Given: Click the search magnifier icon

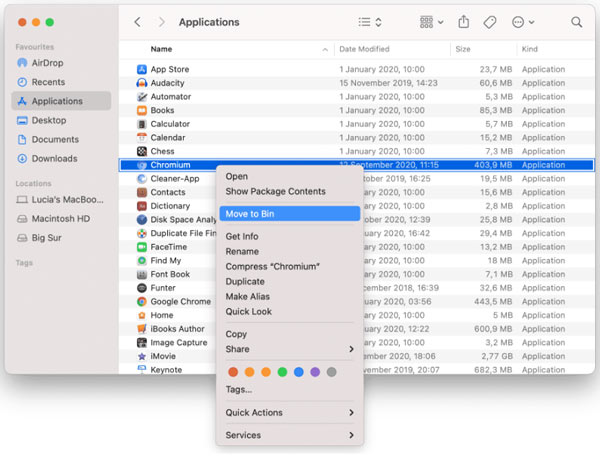Looking at the screenshot, I should pyautogui.click(x=576, y=22).
